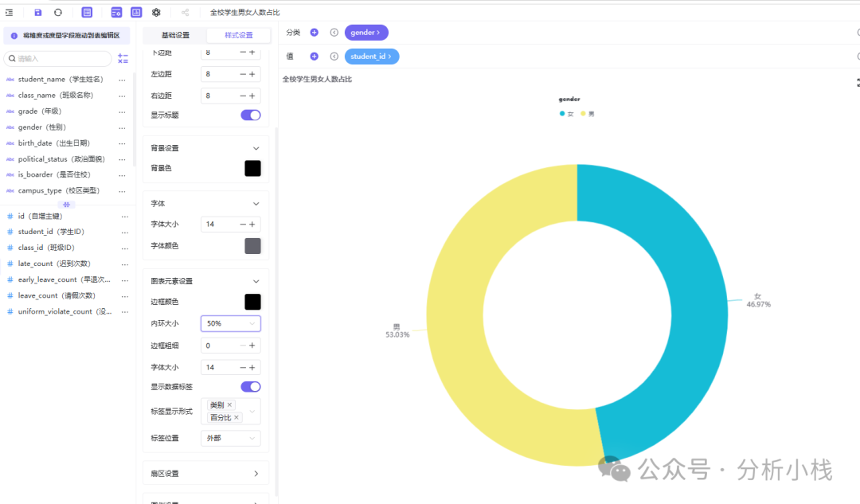Switch to the 基础设置 tab
This screenshot has height=504, width=860.
[175, 35]
